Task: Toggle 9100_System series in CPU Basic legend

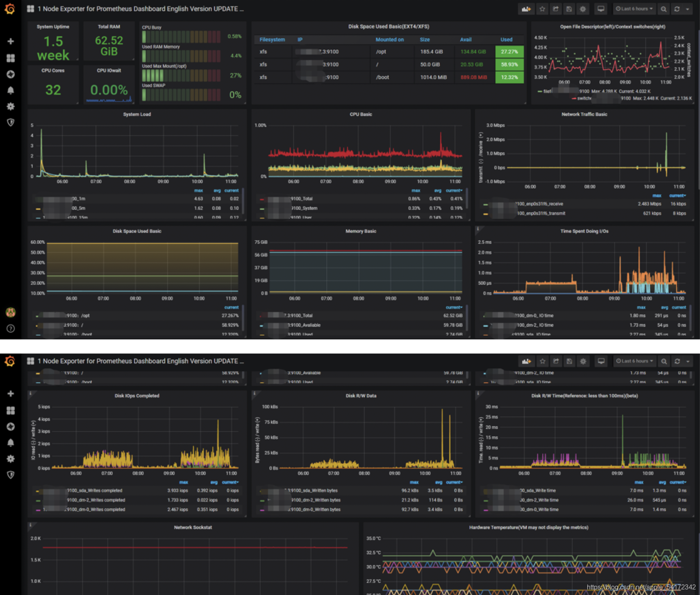Action: tap(304, 208)
